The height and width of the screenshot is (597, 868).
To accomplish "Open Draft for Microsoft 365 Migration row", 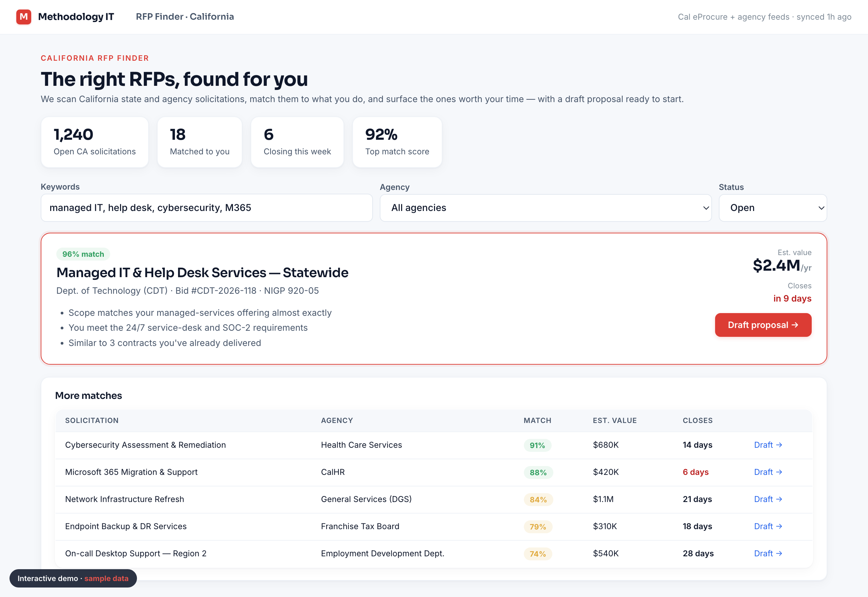I will tap(768, 472).
